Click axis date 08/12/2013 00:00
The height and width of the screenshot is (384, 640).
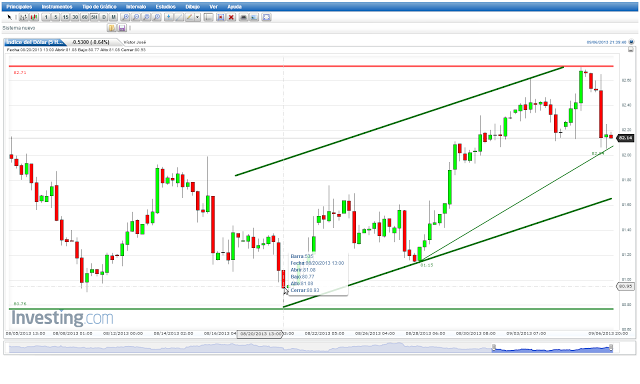pos(123,333)
